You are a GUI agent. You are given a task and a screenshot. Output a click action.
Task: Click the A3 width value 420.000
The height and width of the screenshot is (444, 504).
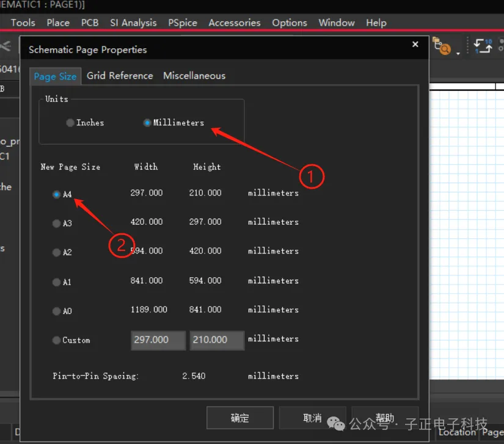[147, 222]
